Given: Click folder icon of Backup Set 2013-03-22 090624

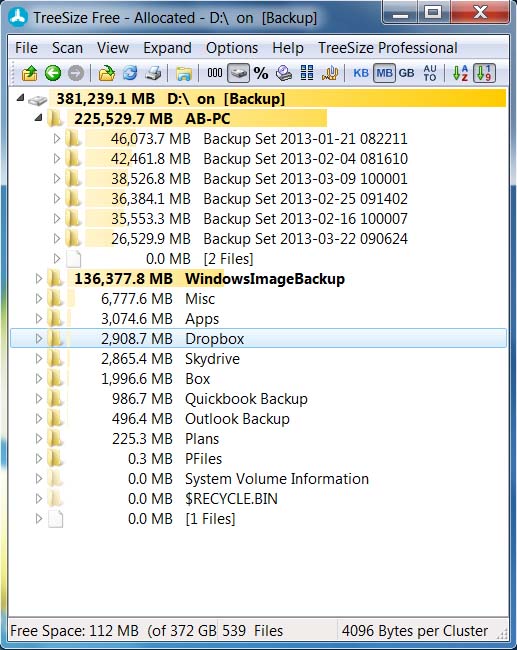Looking at the screenshot, I should (73, 238).
